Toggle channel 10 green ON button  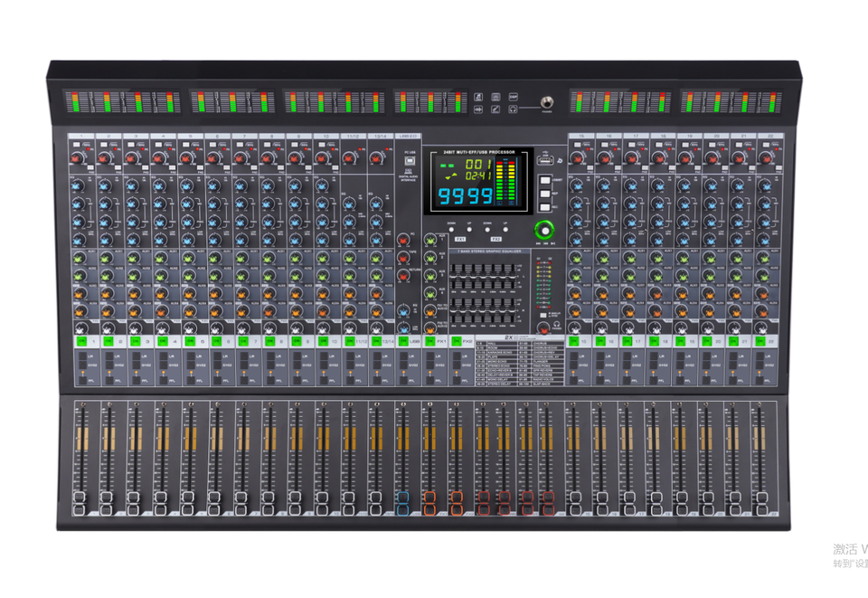[x=324, y=342]
